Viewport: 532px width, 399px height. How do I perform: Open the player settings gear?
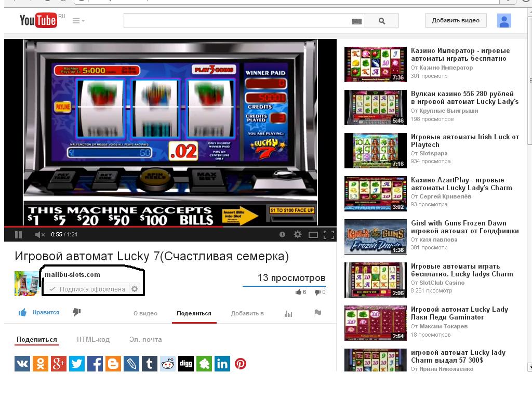click(298, 234)
